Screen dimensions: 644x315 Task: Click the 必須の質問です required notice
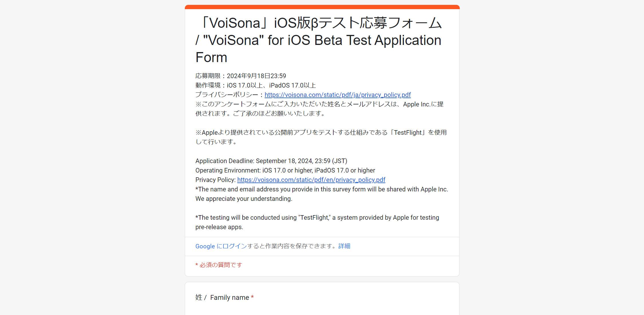tap(219, 265)
